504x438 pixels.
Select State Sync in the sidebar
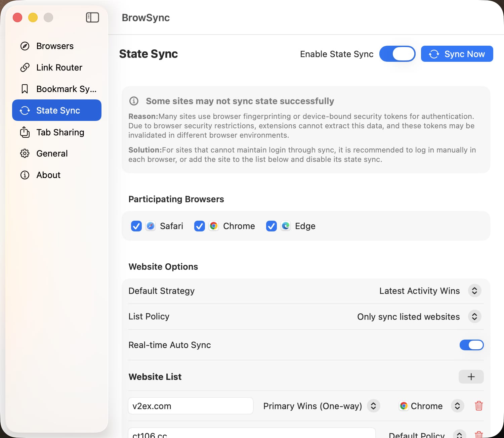pos(57,110)
